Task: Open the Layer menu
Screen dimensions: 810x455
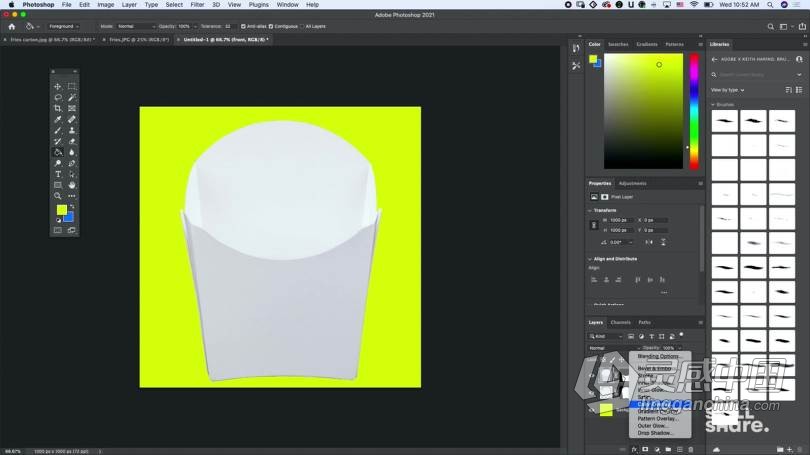Action: 129,5
